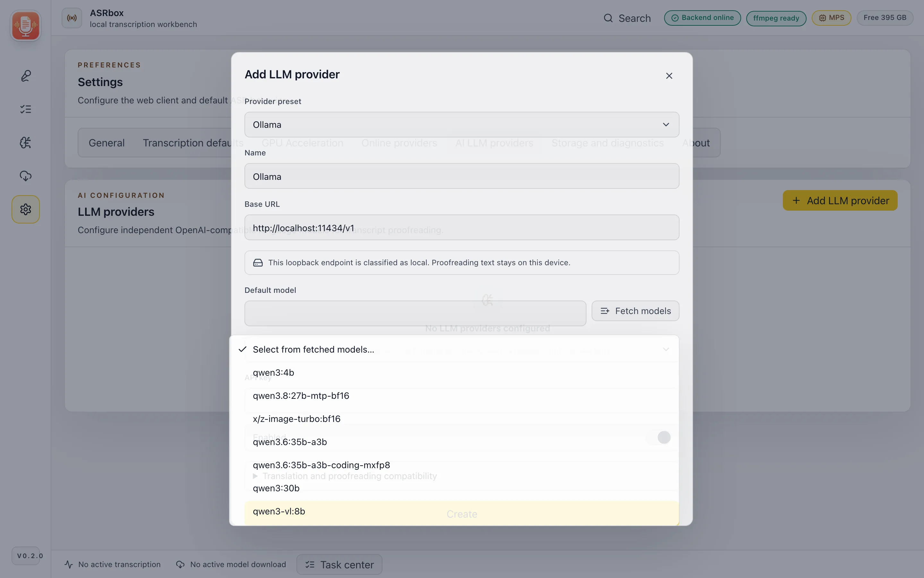Select model qwen3:4b from the list
The height and width of the screenshot is (578, 924).
454,373
